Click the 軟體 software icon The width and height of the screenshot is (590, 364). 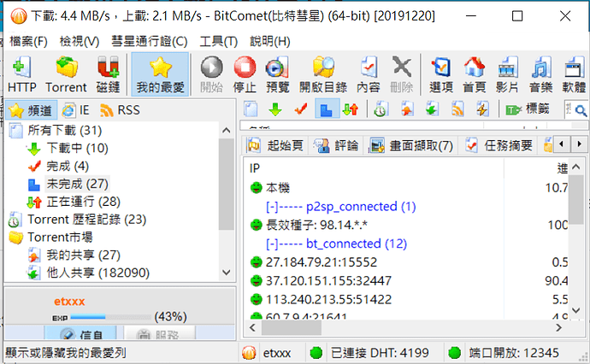[575, 74]
